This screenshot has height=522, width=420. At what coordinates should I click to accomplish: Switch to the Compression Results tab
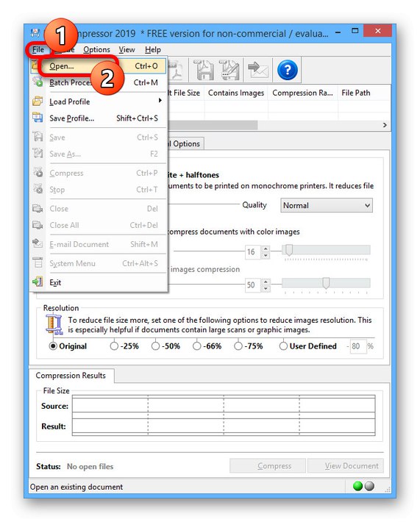[x=71, y=376]
